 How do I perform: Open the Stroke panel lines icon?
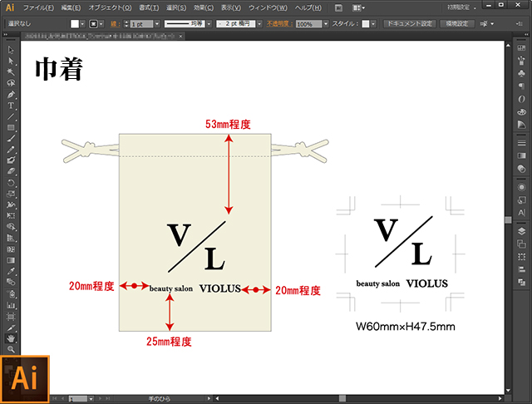click(521, 143)
